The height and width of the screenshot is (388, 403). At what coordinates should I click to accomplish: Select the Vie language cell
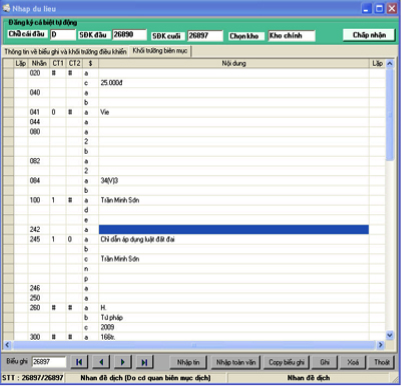click(234, 112)
